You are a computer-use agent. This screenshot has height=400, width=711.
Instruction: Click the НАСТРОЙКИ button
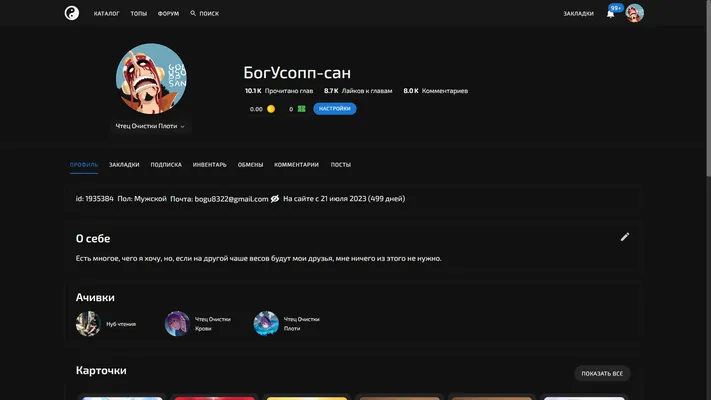coord(335,109)
